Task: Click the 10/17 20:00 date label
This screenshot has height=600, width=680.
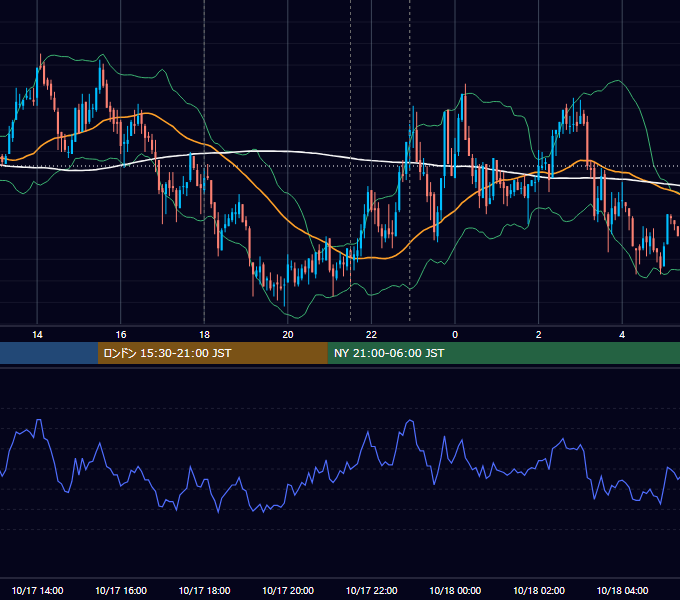Action: 288,590
